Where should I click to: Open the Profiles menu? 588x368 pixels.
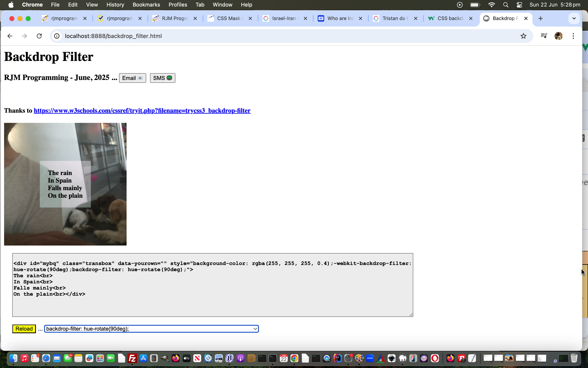(x=178, y=5)
